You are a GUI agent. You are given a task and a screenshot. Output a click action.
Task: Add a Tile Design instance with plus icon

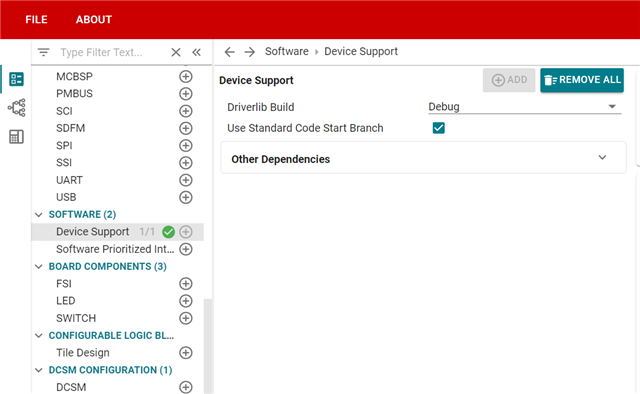(x=186, y=353)
